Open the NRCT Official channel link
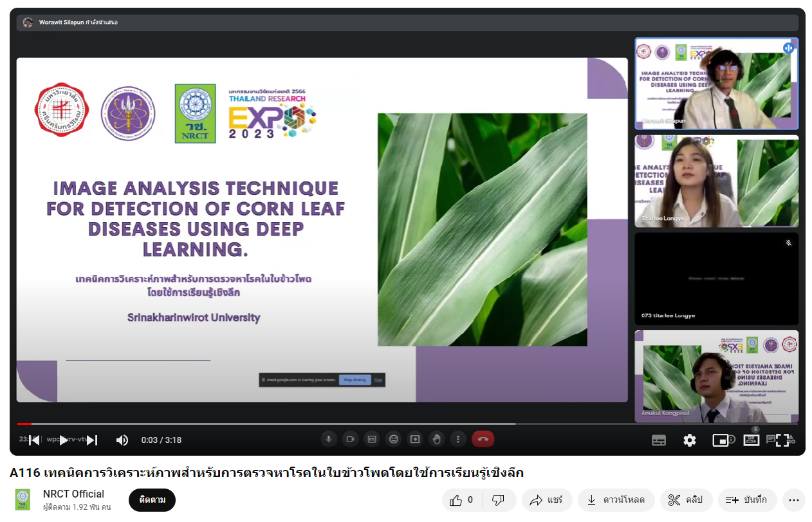 [x=73, y=494]
